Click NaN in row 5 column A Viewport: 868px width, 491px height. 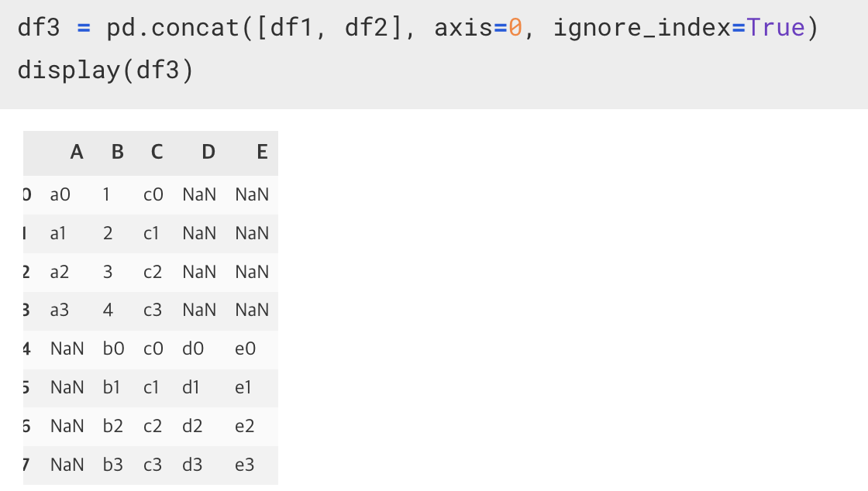(67, 387)
